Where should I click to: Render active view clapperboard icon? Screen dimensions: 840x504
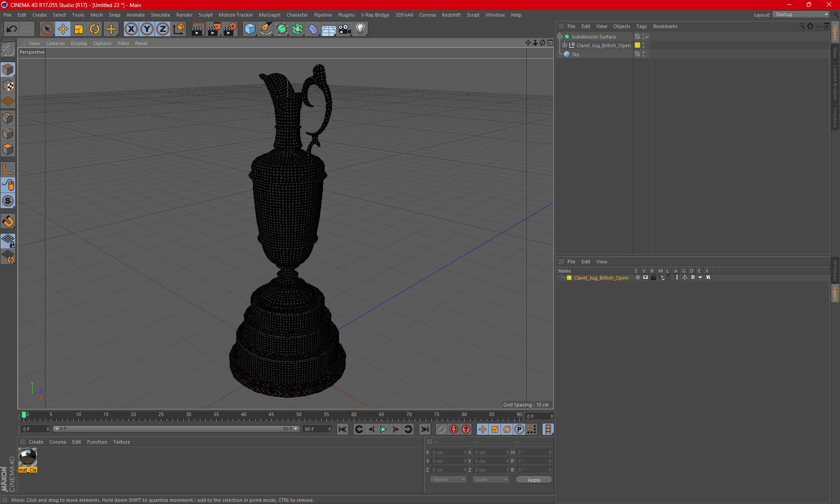tap(198, 29)
